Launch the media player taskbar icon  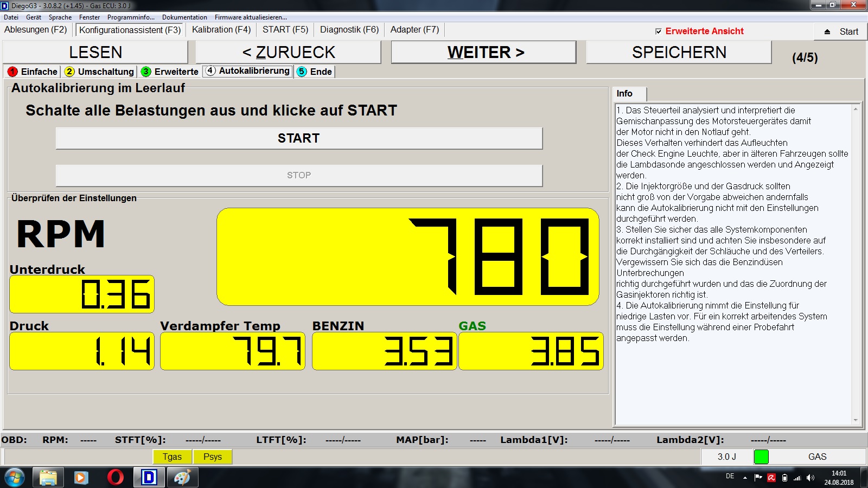[81, 477]
